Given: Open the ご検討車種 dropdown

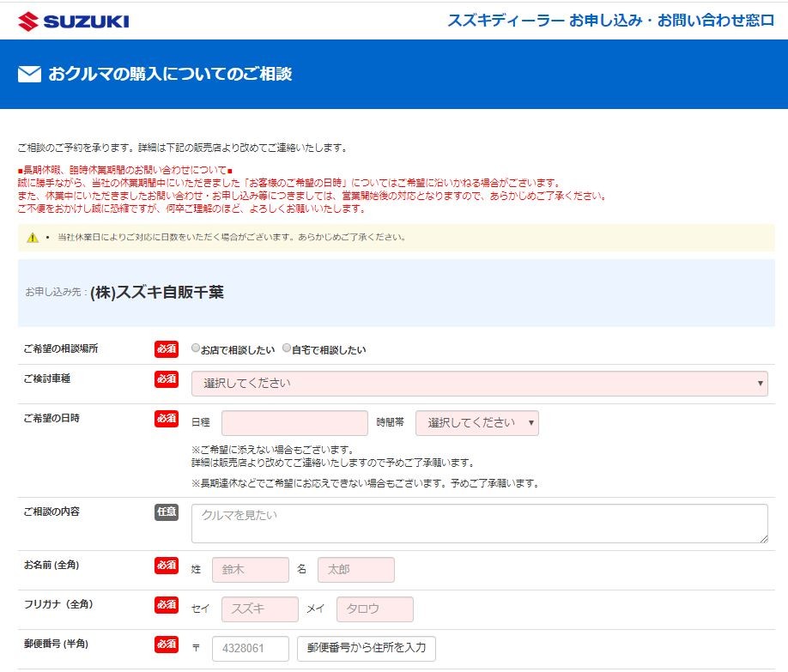Looking at the screenshot, I should (x=480, y=384).
